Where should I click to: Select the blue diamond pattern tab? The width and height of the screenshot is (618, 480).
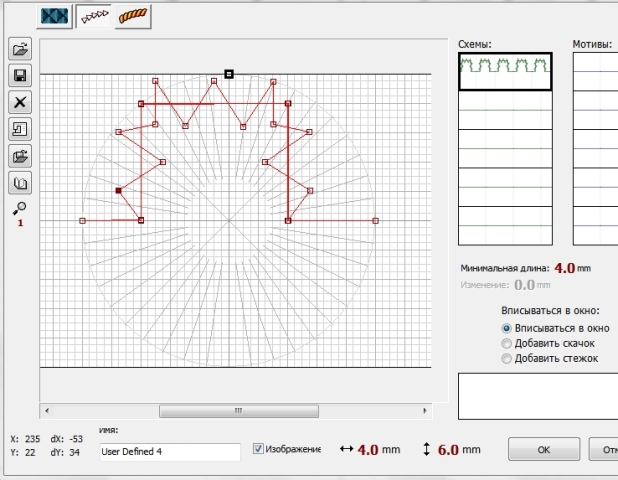[x=56, y=17]
